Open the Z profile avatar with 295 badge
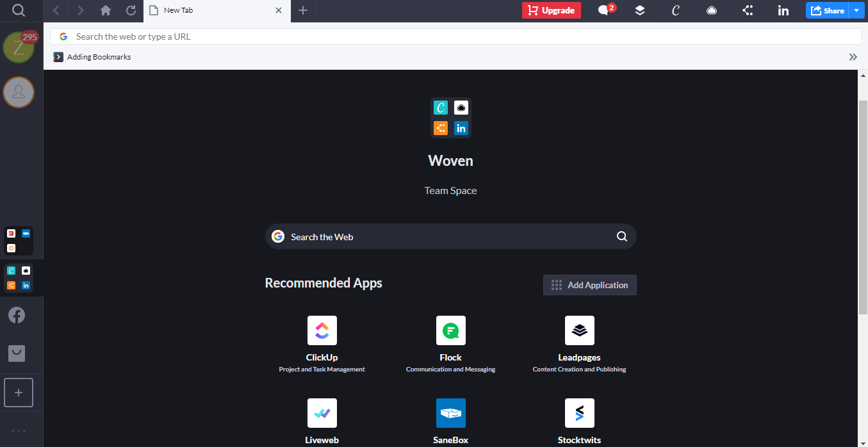 [x=19, y=47]
